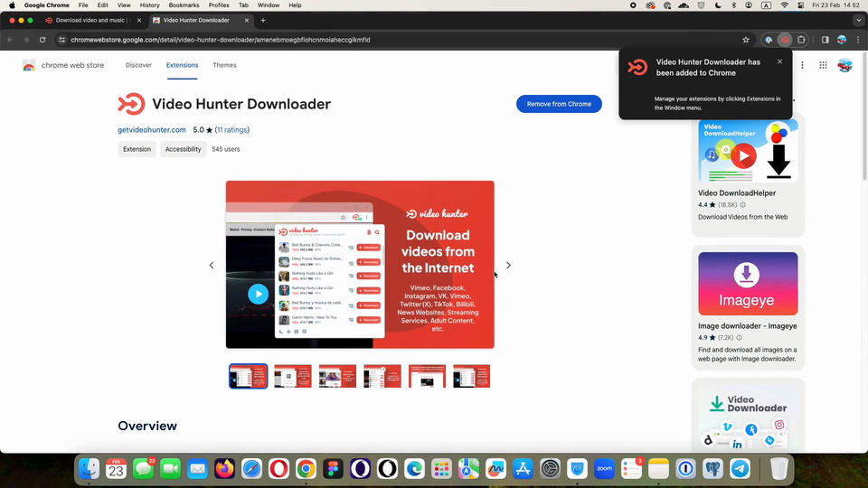Click the Chrome profile avatar in toolbar
This screenshot has width=868, height=488.
tap(842, 40)
